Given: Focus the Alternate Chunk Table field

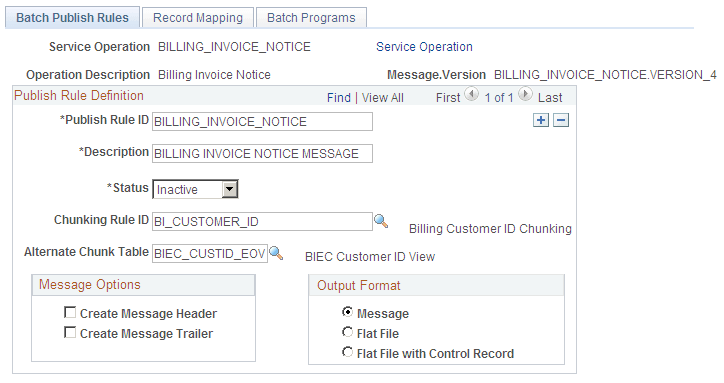Looking at the screenshot, I should (x=210, y=254).
